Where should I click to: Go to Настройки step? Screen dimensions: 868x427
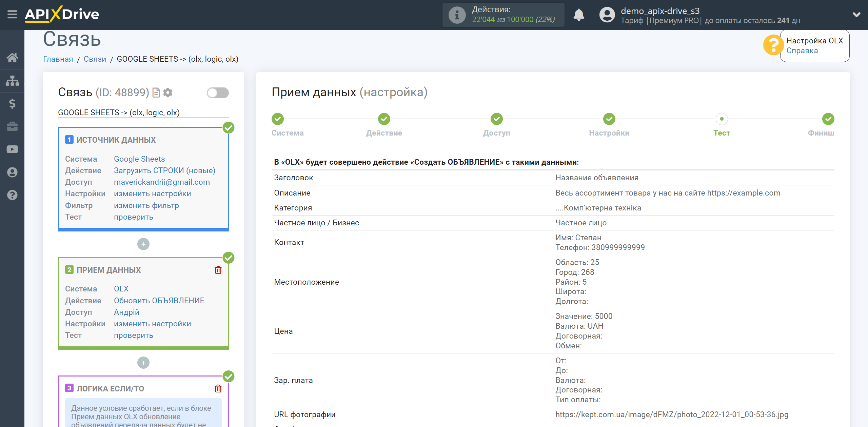[609, 119]
